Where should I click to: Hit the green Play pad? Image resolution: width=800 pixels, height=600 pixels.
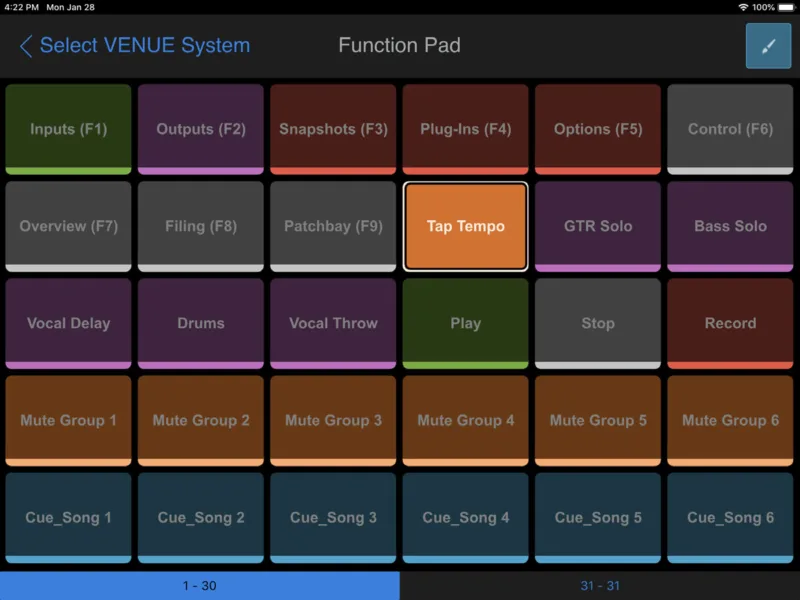pyautogui.click(x=465, y=323)
